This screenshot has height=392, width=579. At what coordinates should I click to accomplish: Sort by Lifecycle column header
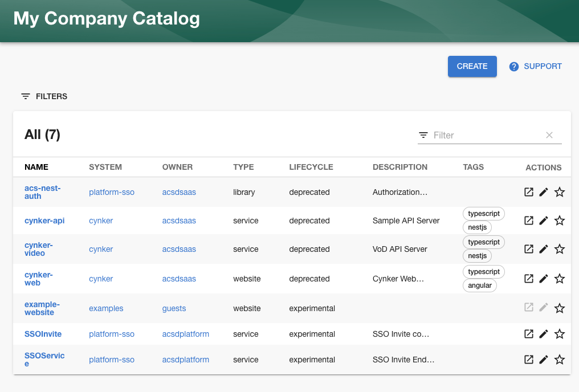(311, 167)
